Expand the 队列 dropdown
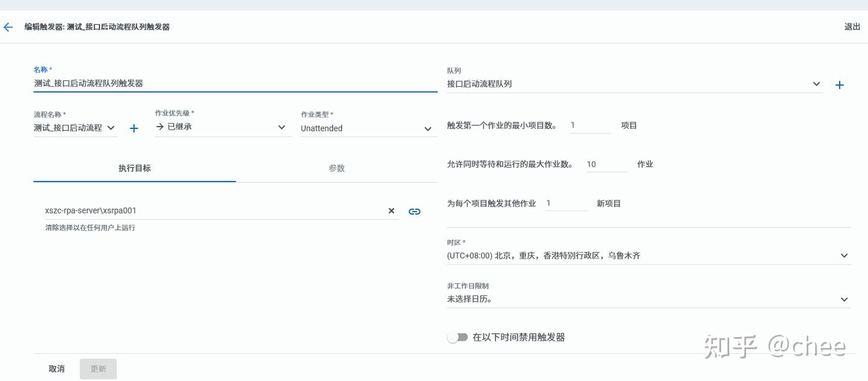868x381 pixels. 816,84
